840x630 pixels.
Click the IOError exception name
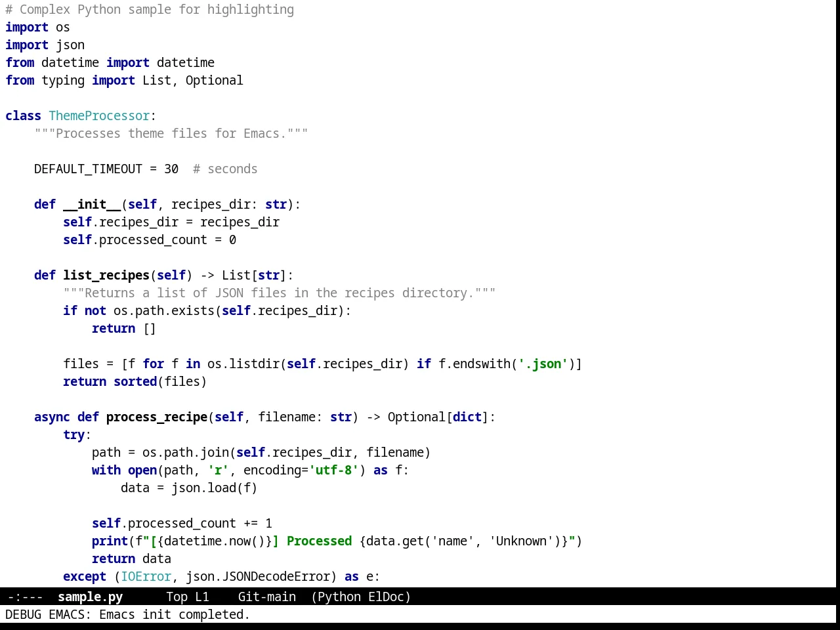tap(146, 576)
